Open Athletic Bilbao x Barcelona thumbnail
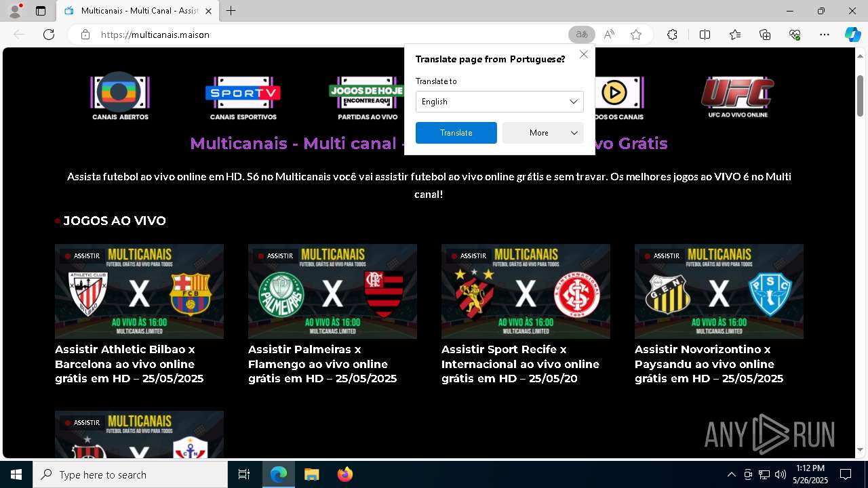This screenshot has width=868, height=488. [139, 291]
